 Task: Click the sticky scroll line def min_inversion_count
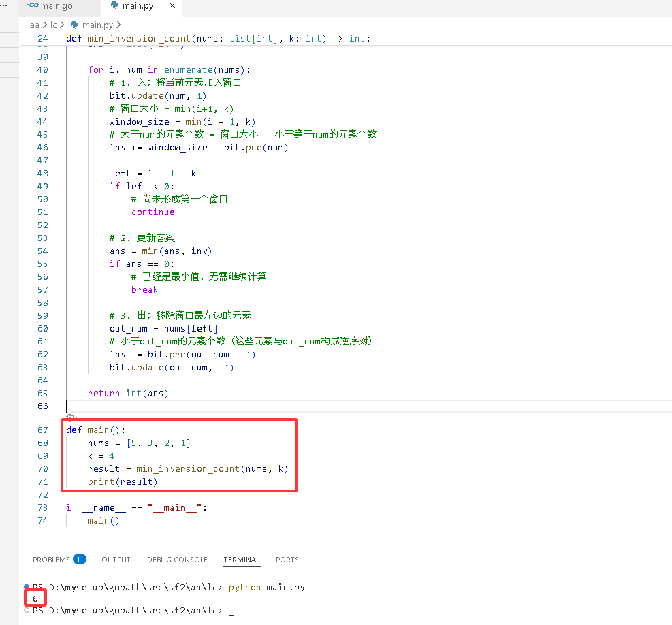218,39
